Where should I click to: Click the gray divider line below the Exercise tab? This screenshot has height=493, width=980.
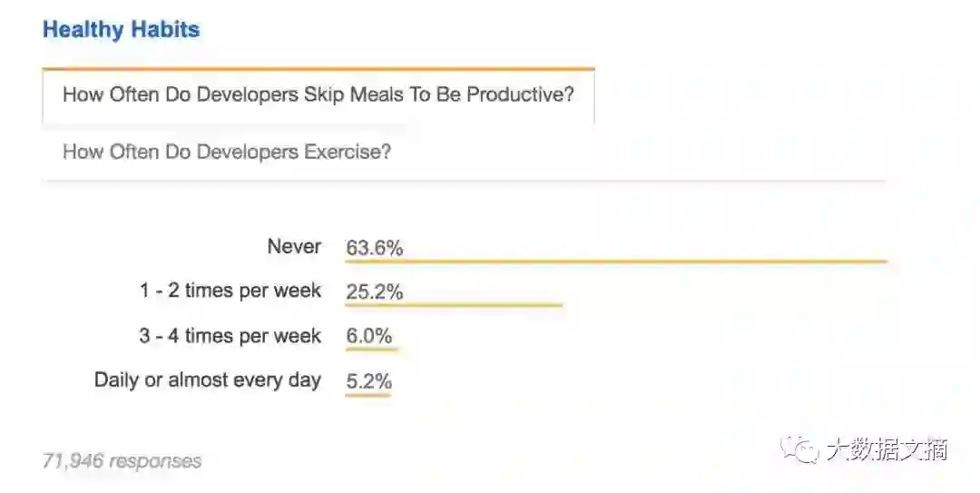[x=463, y=181]
